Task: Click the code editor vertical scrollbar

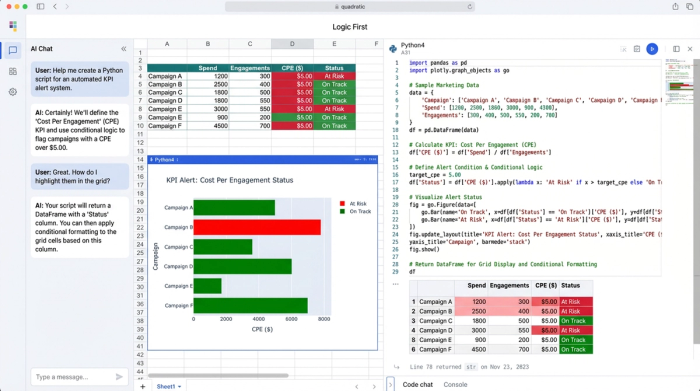Action: pos(696,201)
